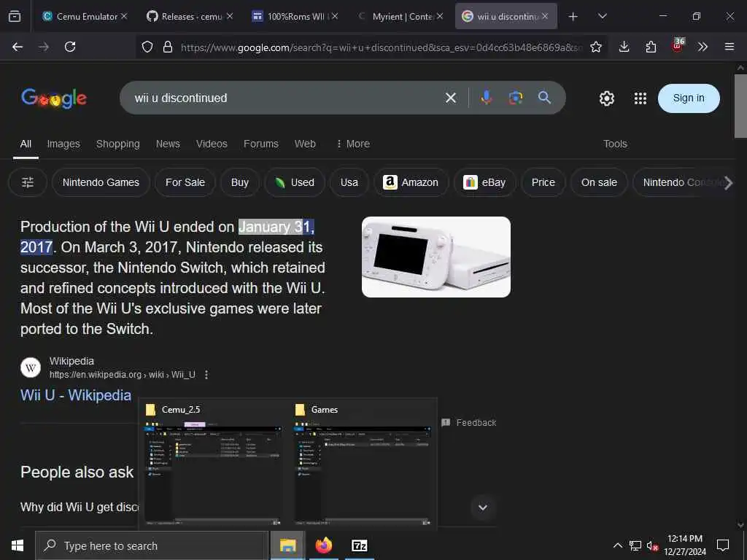Open the Downloads arrow icon
The height and width of the screenshot is (560, 747).
[x=624, y=47]
